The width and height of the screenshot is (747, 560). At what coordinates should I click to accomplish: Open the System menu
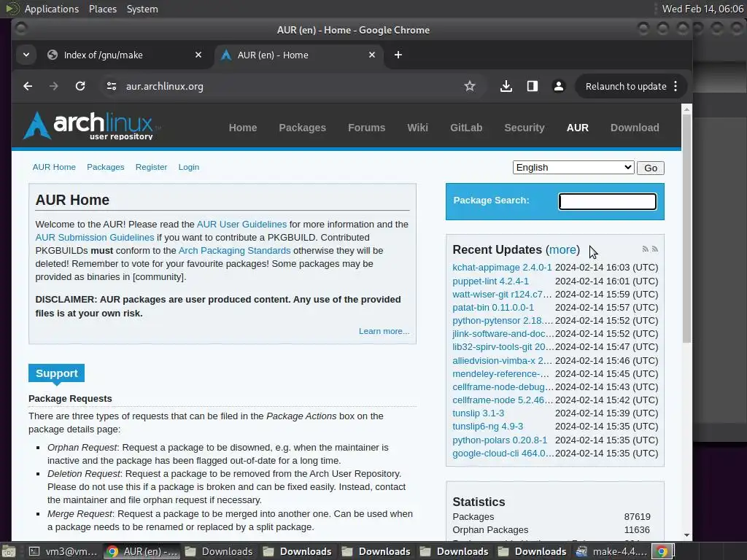pyautogui.click(x=142, y=9)
